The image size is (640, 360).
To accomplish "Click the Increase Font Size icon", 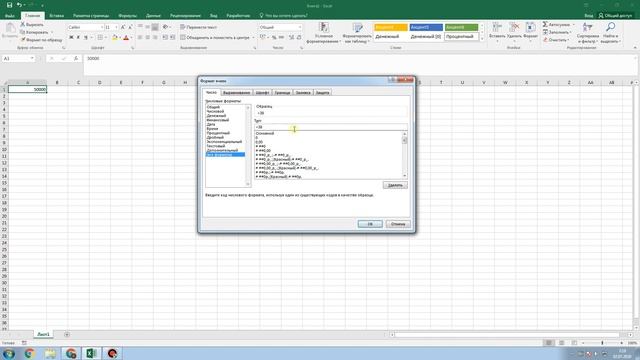I will tap(123, 27).
